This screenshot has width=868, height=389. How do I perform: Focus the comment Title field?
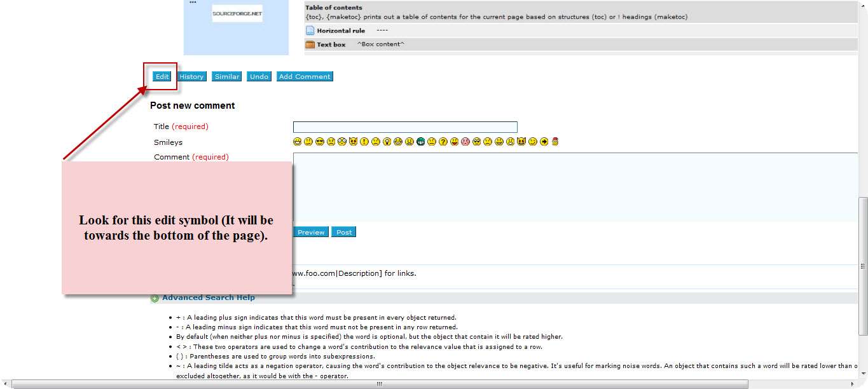click(405, 127)
